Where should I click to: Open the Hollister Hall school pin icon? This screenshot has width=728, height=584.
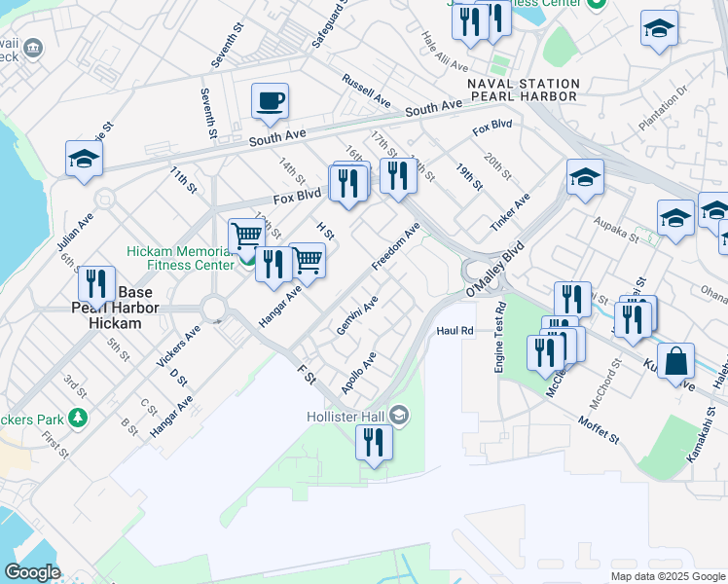(x=400, y=415)
